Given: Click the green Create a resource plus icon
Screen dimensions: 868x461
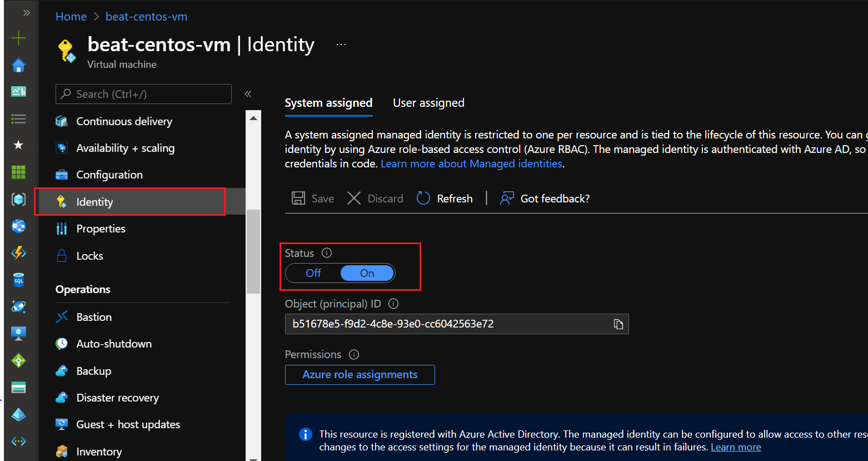Looking at the screenshot, I should pyautogui.click(x=18, y=38).
